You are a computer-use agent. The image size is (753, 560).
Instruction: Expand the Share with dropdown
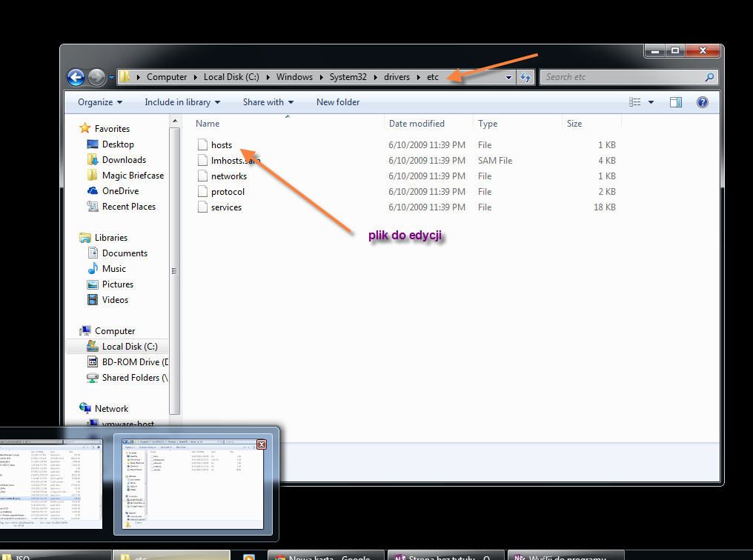point(268,102)
